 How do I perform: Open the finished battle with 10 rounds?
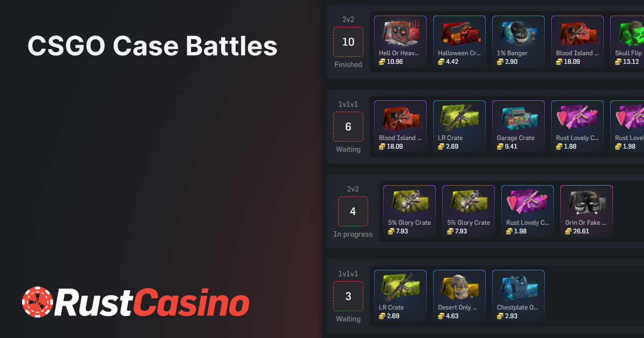point(348,42)
